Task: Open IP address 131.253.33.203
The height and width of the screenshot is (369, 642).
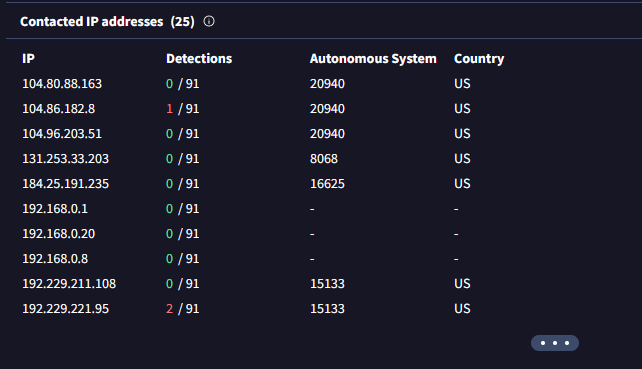Action: coord(66,159)
